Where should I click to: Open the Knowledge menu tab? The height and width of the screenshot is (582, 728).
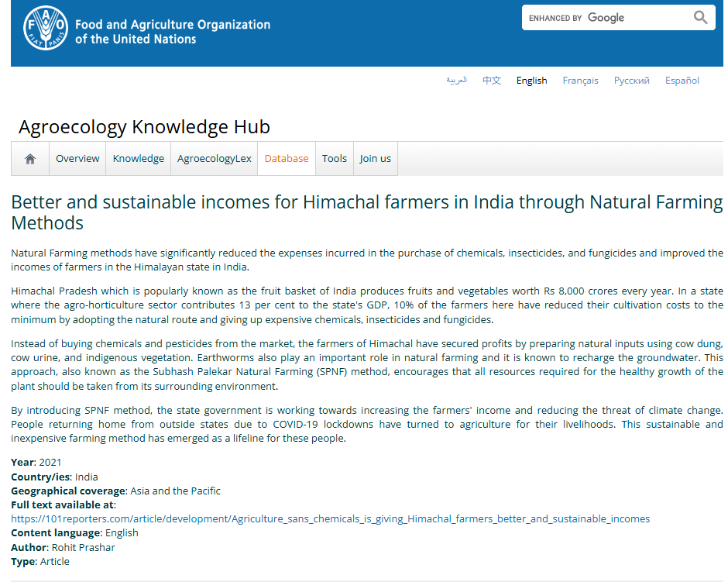139,159
